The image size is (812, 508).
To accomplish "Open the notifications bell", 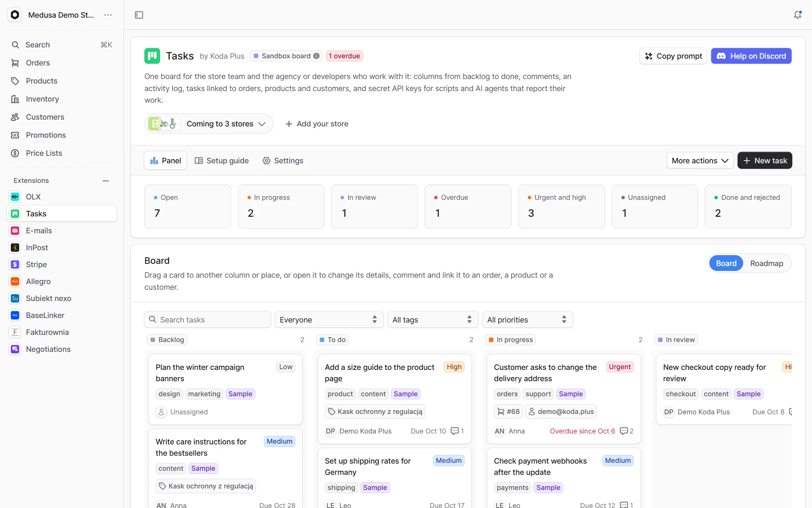I will click(797, 15).
